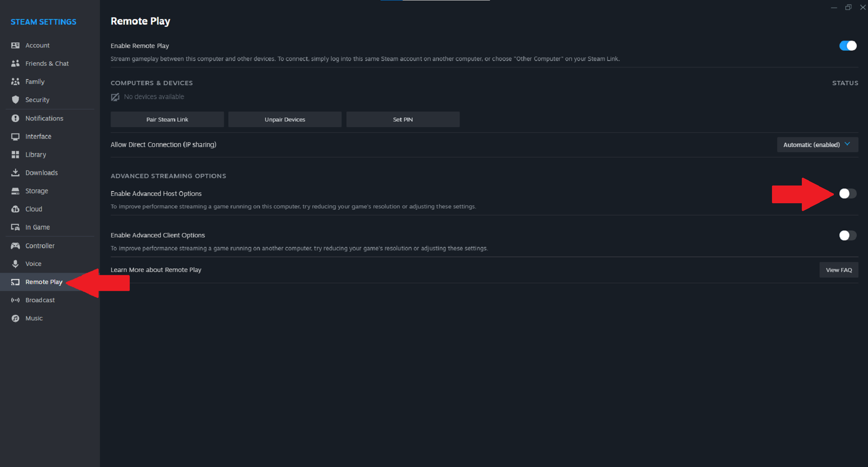Viewport: 868px width, 467px height.
Task: Click the Cloud icon in sidebar
Action: coord(16,209)
